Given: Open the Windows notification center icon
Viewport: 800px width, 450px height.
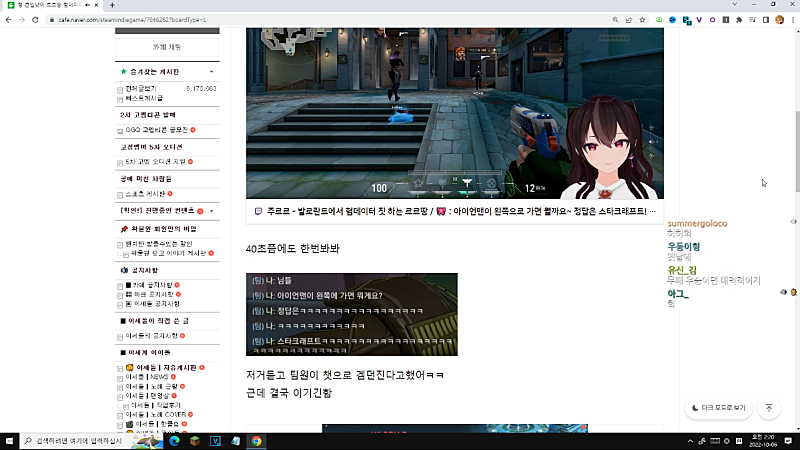Looking at the screenshot, I should (788, 441).
